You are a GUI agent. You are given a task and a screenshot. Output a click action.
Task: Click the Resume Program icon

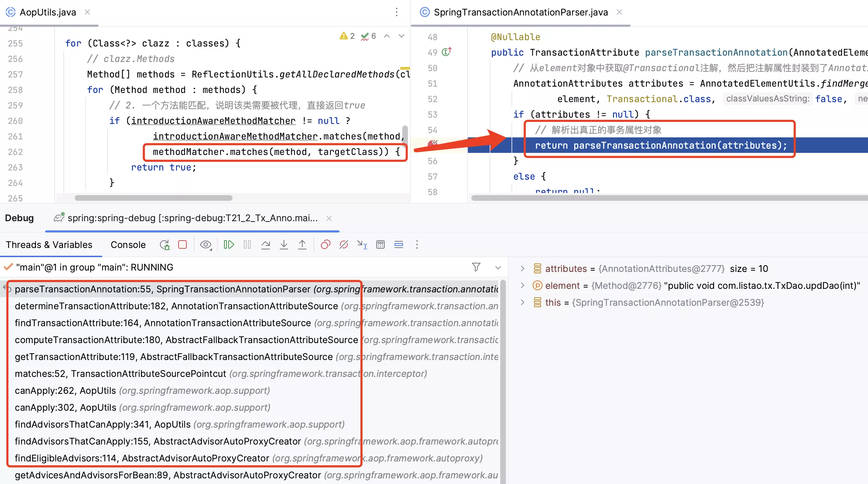click(229, 244)
